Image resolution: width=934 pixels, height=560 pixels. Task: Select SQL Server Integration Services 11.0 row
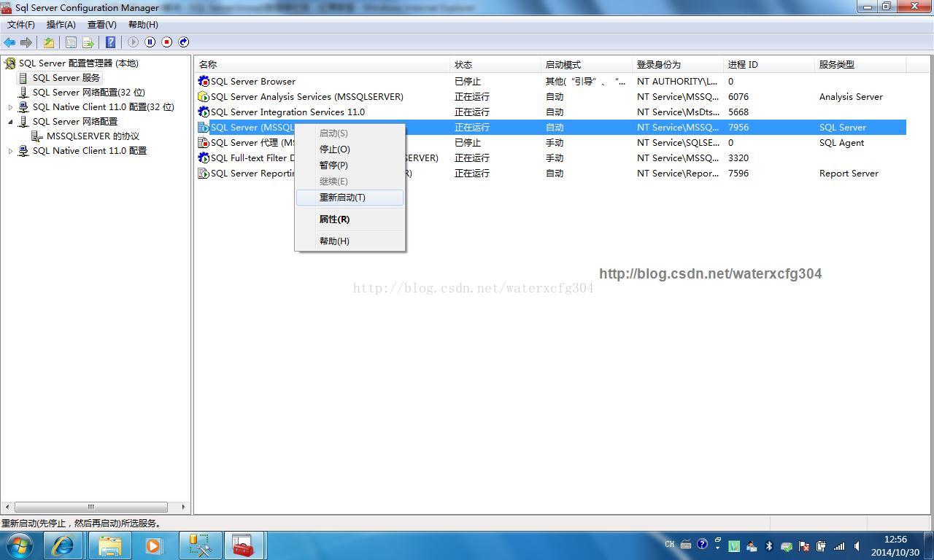pos(551,112)
